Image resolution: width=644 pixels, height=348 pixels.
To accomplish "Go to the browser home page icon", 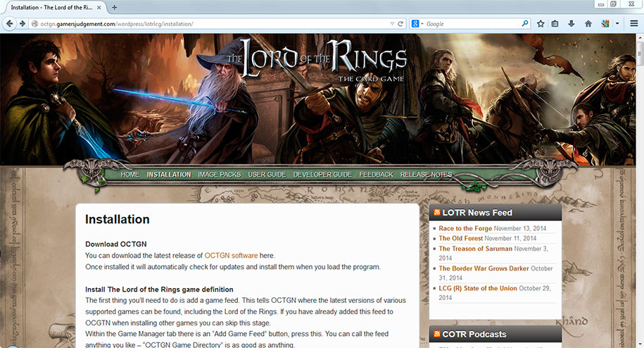I will (x=588, y=24).
